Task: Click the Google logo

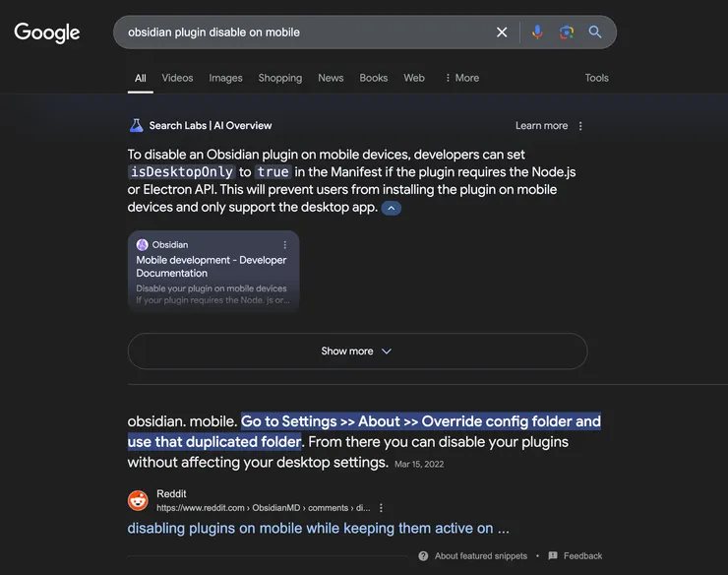Action: [x=47, y=32]
